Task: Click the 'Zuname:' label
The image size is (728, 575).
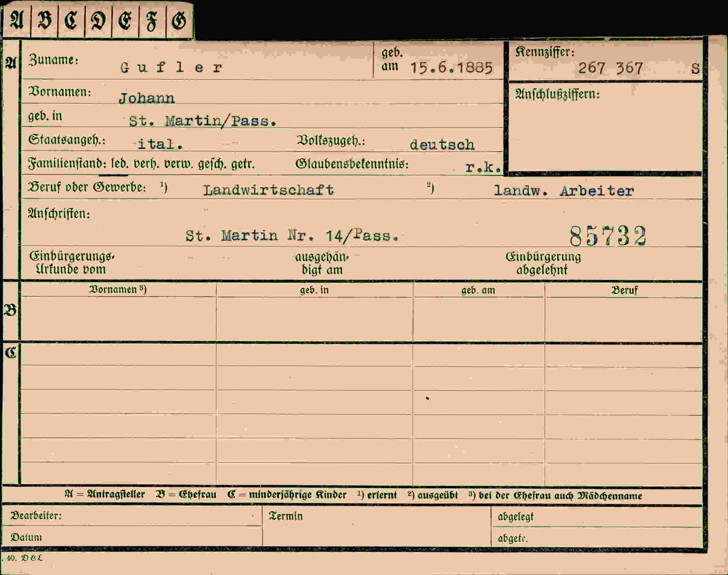Action: coord(54,60)
